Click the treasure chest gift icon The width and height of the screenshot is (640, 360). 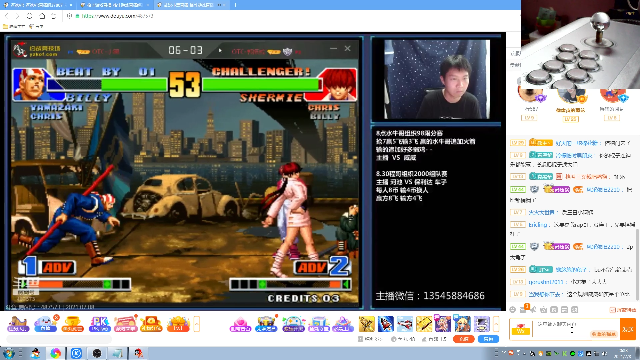[x=266, y=324]
